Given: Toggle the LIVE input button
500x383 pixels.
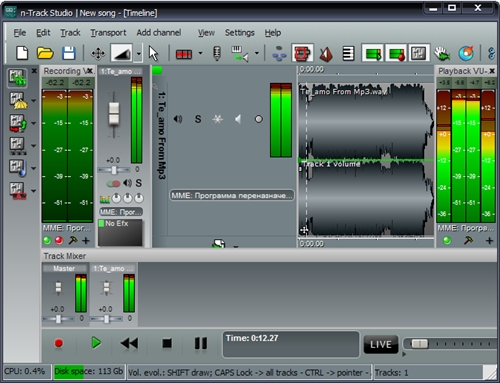Looking at the screenshot, I should (381, 344).
